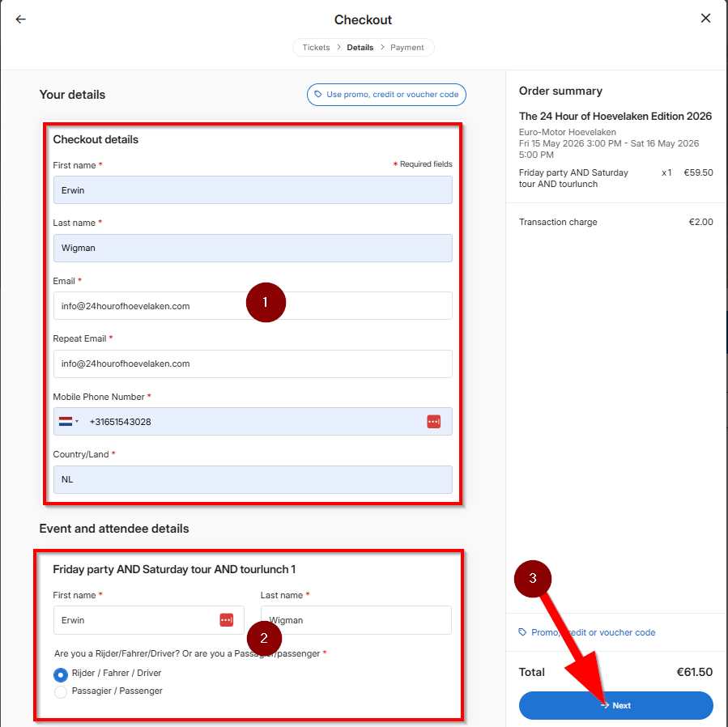Click tag icon beside sidebar promo code link

click(522, 632)
